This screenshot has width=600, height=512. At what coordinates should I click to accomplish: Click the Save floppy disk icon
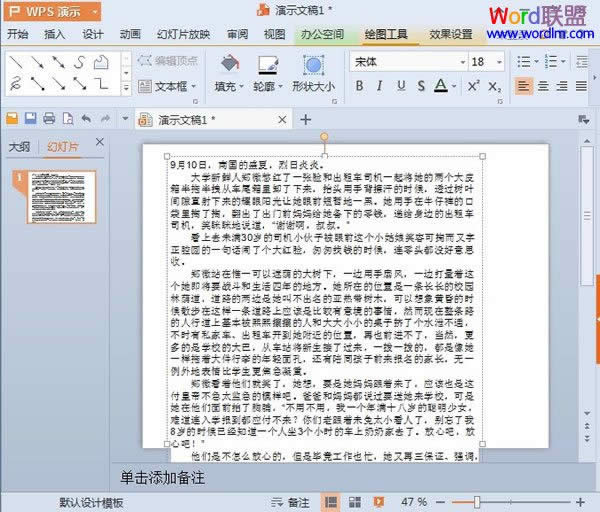(x=31, y=119)
